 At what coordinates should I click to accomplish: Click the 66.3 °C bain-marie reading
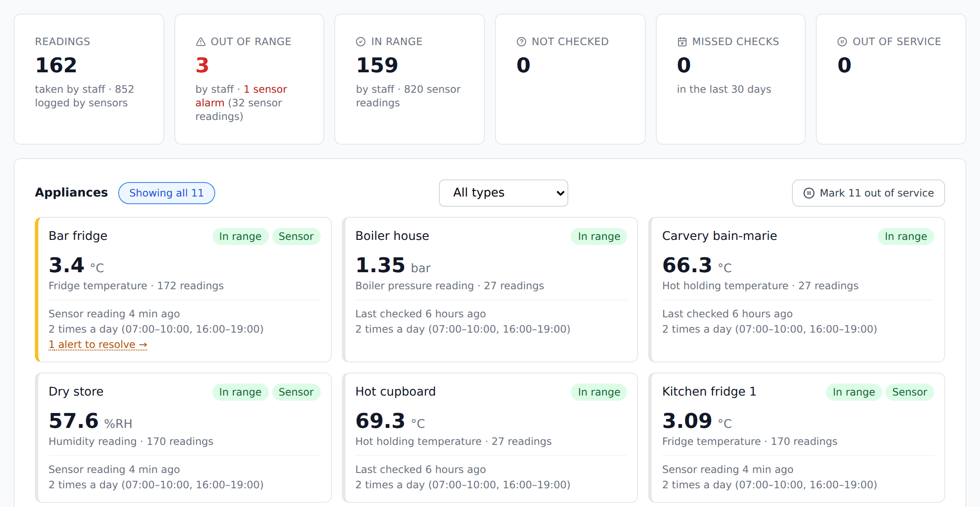click(697, 265)
